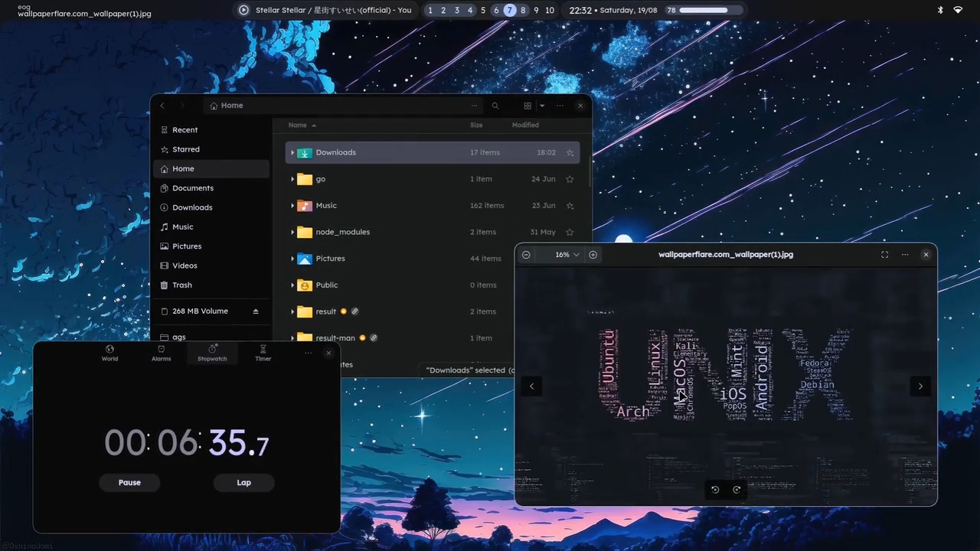Open the Wi-Fi indicator in the top bar
Image resolution: width=980 pixels, height=551 pixels.
[958, 10]
